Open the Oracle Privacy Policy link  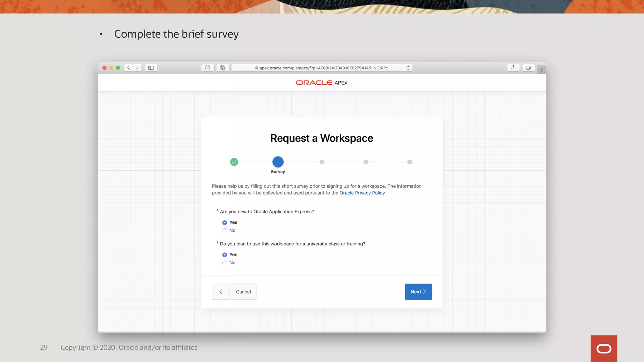[362, 193]
